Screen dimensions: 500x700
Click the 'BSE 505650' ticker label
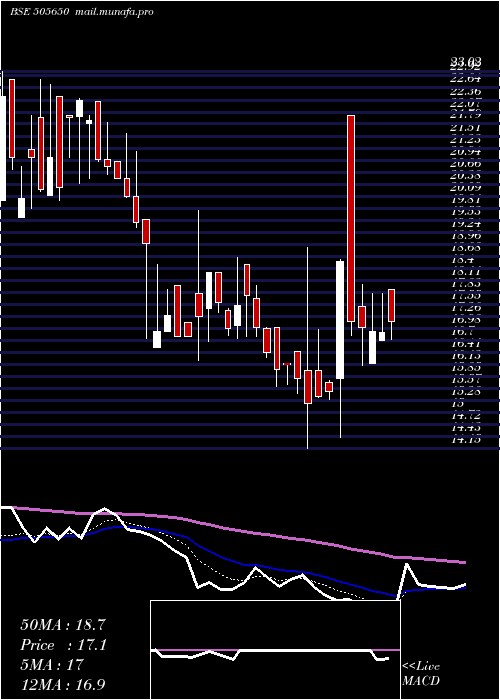39,12
